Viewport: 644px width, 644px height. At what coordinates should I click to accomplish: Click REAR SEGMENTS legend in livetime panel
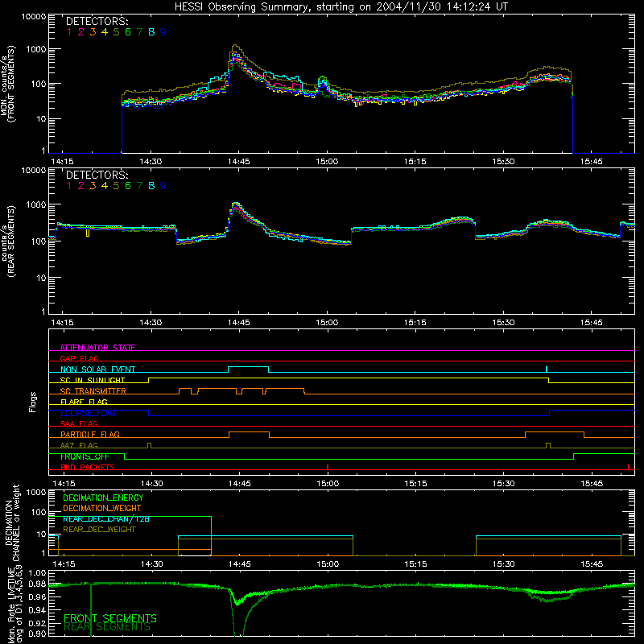[107, 627]
